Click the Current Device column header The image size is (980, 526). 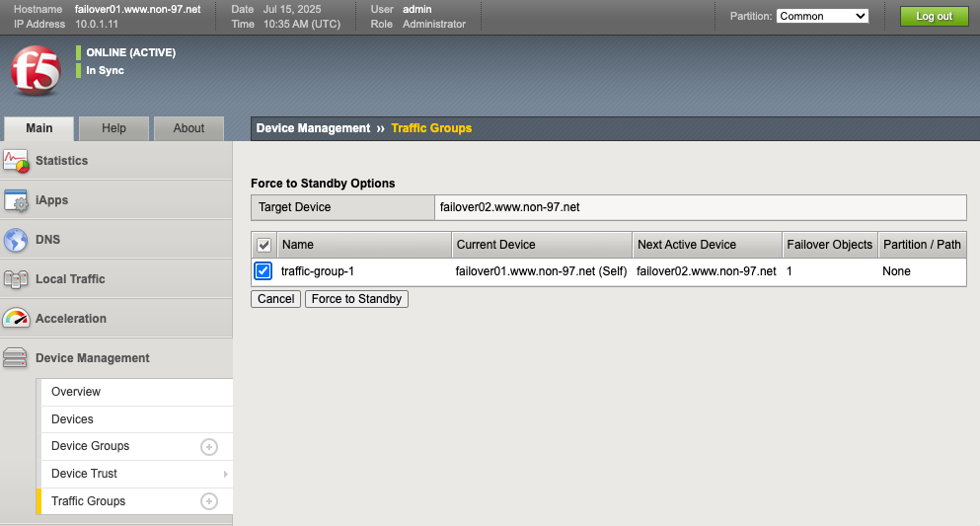click(542, 245)
